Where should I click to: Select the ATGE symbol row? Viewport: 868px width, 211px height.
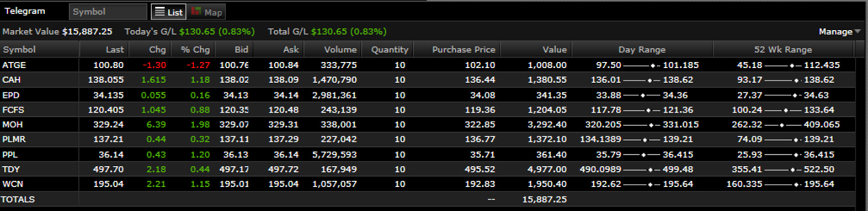pos(428,65)
